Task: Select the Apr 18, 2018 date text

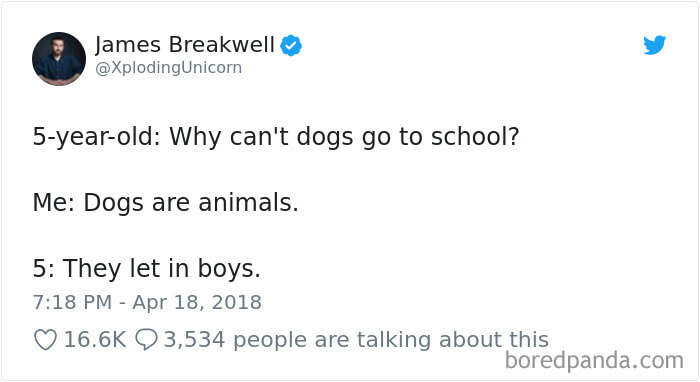Action: point(197,303)
